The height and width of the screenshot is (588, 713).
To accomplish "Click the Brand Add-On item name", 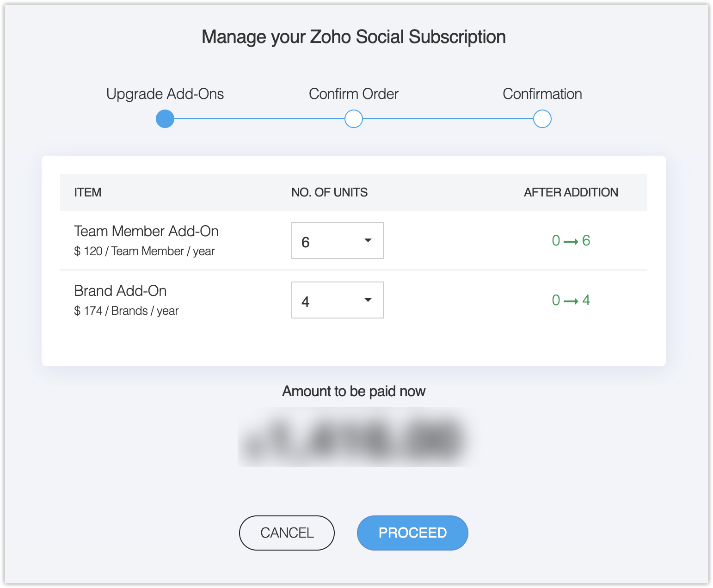I will point(120,291).
